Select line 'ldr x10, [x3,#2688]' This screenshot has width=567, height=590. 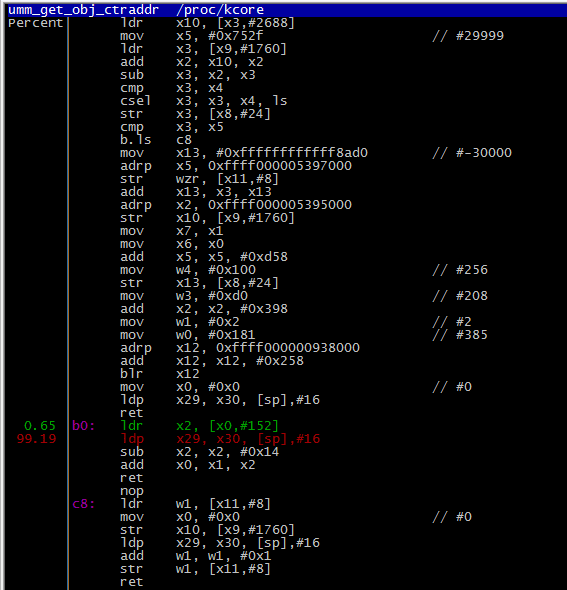207,23
